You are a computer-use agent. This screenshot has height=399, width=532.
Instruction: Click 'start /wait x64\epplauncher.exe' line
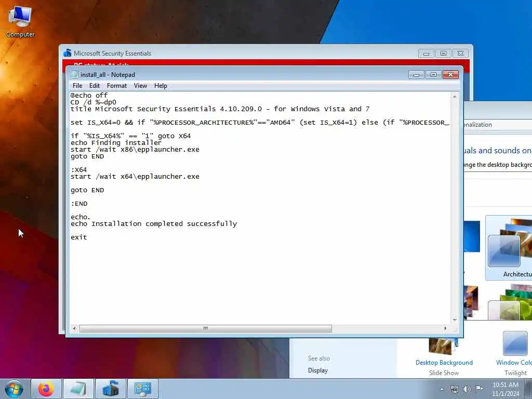[135, 177]
